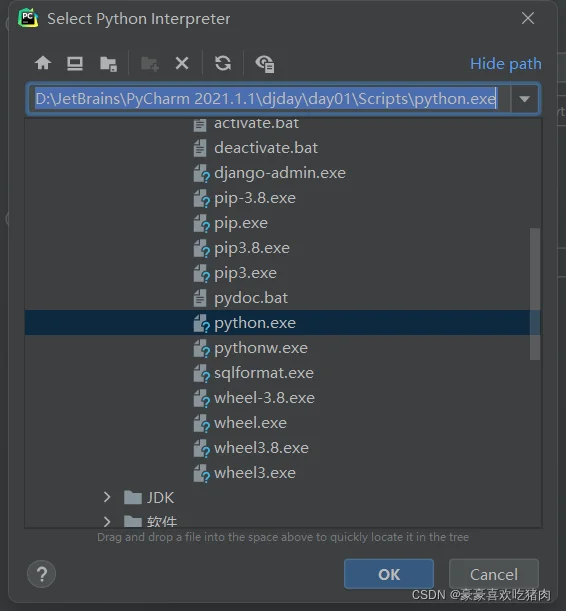
Task: Toggle show hidden files icon
Action: 265,64
